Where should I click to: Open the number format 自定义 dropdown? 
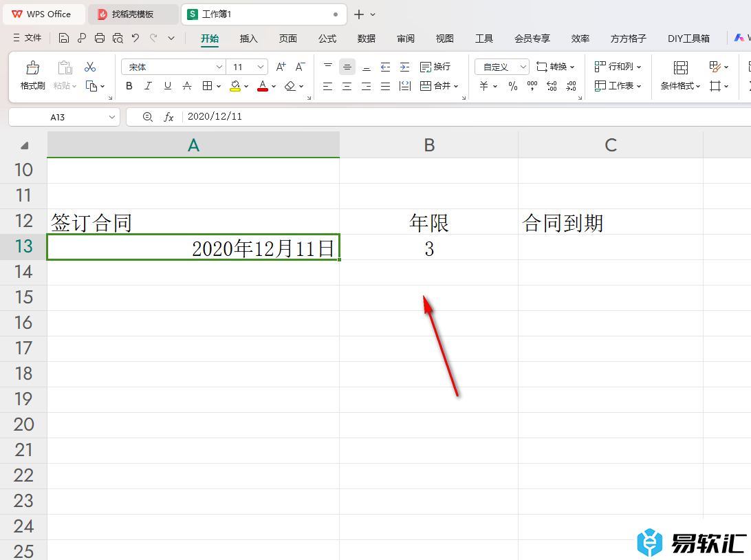(523, 67)
